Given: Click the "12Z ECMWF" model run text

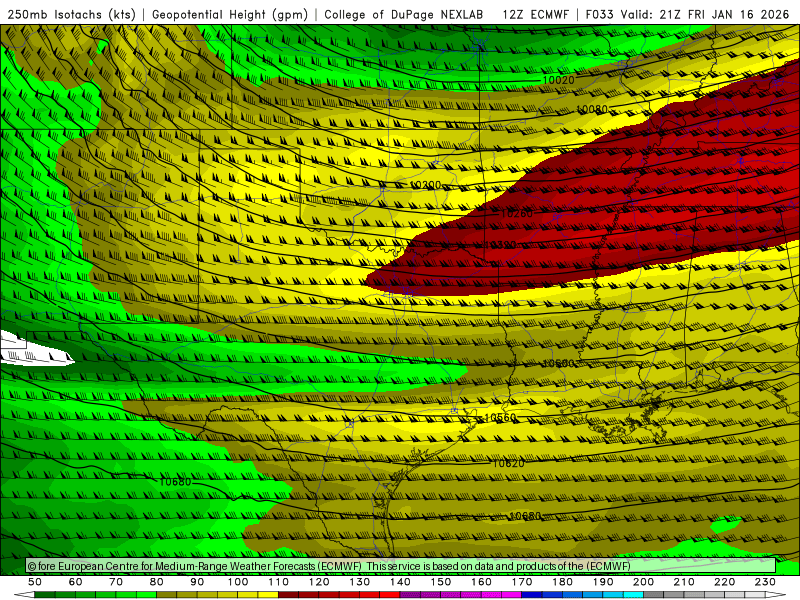Looking at the screenshot, I should click(x=535, y=14).
